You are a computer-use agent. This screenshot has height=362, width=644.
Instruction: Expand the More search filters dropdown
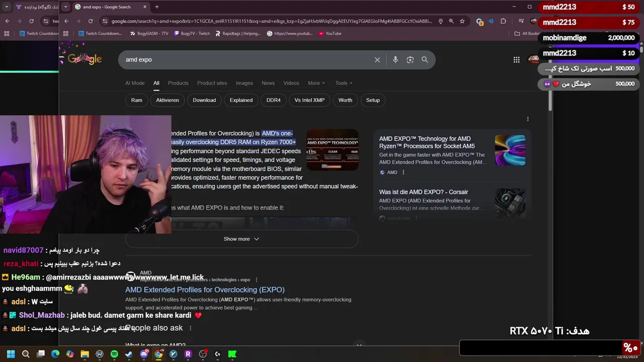(316, 83)
